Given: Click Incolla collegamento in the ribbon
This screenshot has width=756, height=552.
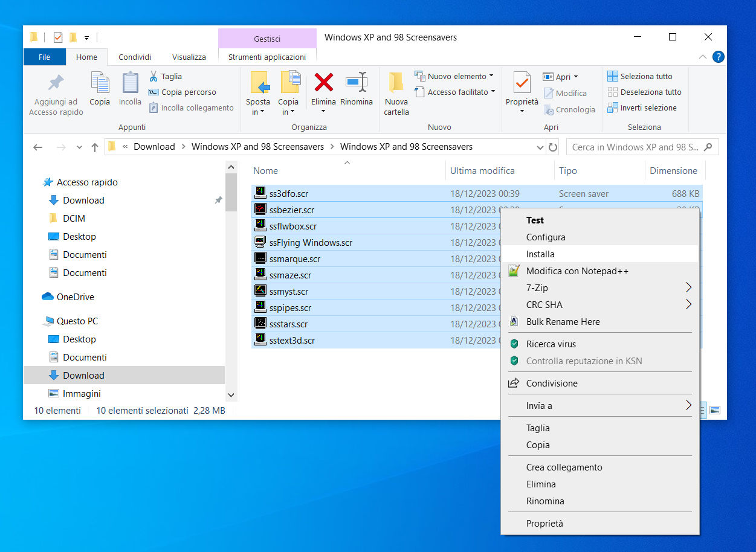Looking at the screenshot, I should click(192, 108).
